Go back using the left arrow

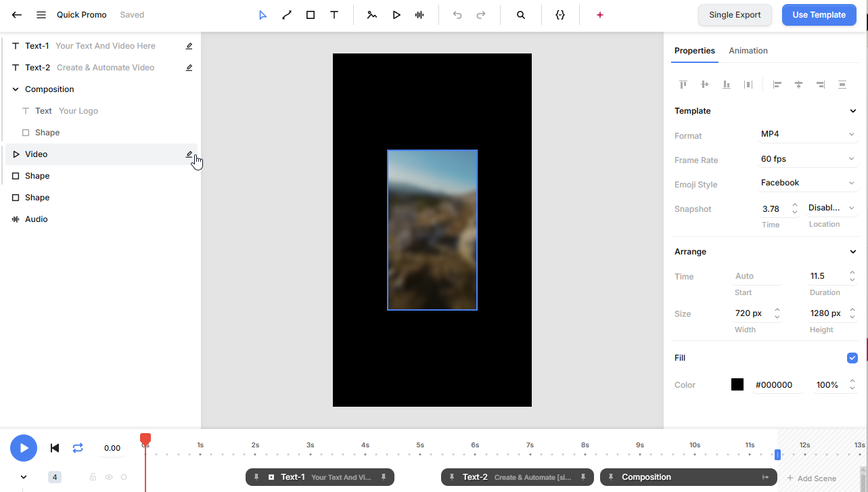(17, 15)
